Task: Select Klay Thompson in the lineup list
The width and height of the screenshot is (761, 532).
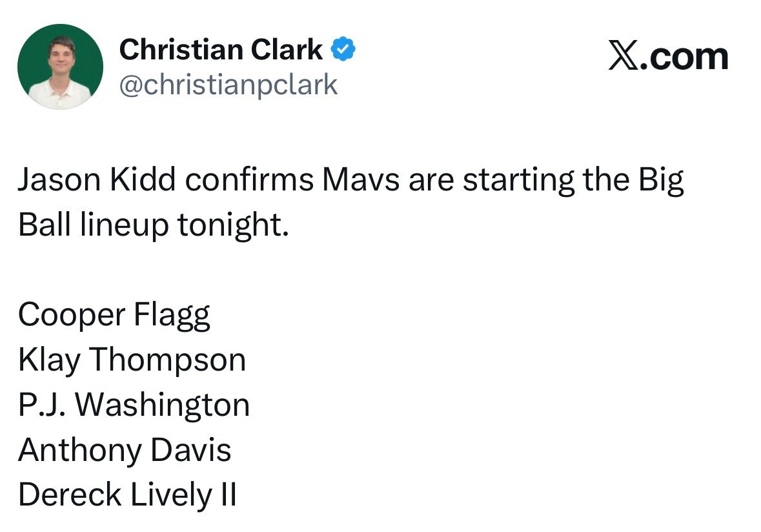Action: [132, 360]
